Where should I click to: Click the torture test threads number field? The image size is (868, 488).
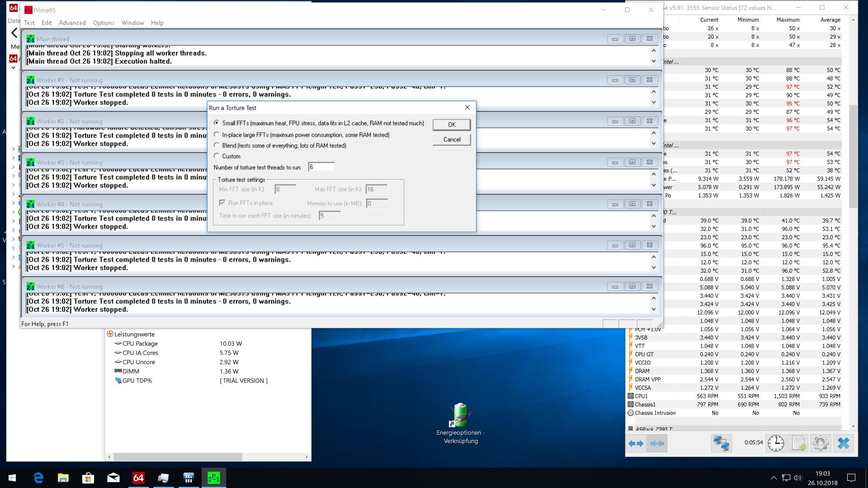pyautogui.click(x=321, y=167)
